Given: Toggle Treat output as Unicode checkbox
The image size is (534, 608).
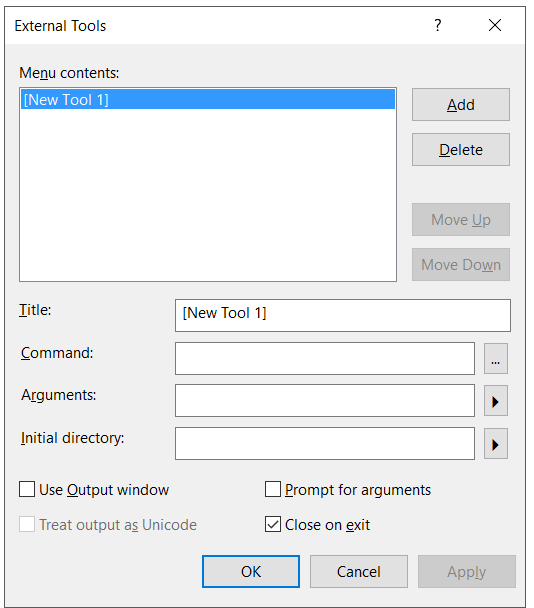Looking at the screenshot, I should tap(27, 524).
